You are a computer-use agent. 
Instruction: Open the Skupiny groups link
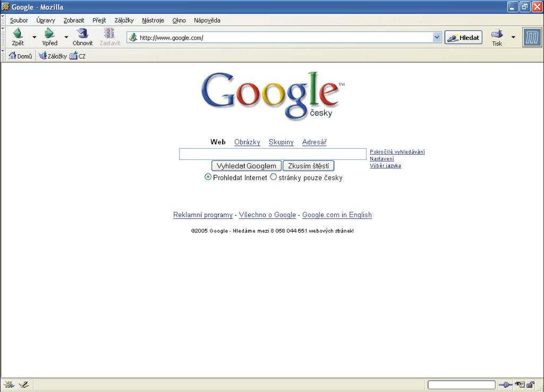[x=281, y=142]
